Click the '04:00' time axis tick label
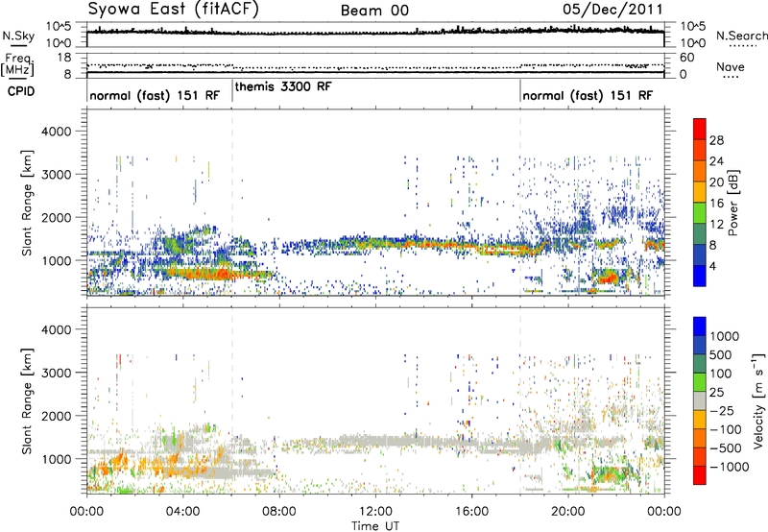Viewport: 768px width, 532px height. pyautogui.click(x=182, y=512)
